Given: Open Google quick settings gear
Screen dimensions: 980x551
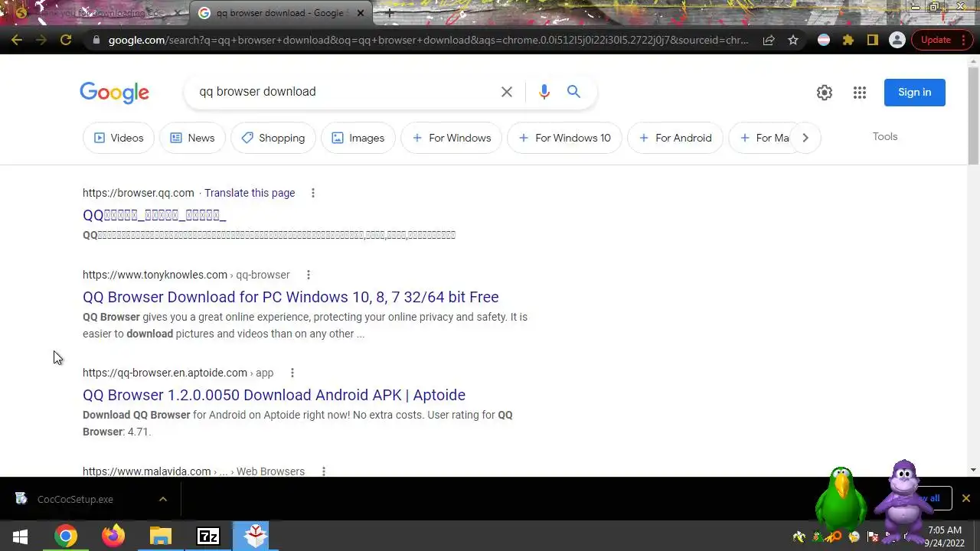Looking at the screenshot, I should (x=825, y=93).
